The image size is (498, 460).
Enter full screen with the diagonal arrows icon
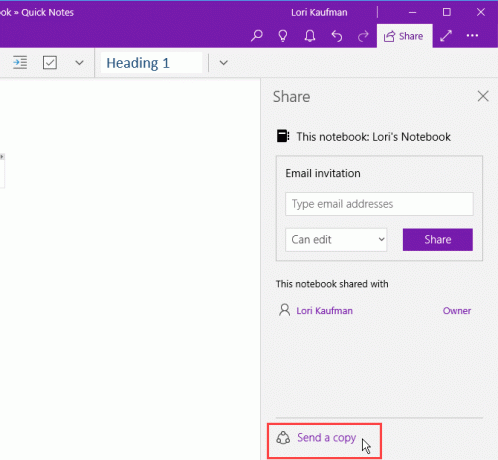446,36
